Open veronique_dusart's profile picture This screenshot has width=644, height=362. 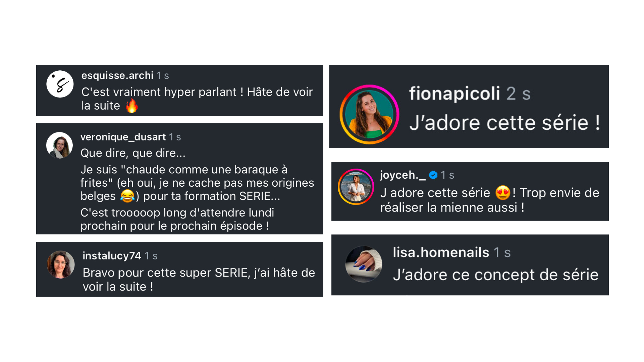click(60, 145)
